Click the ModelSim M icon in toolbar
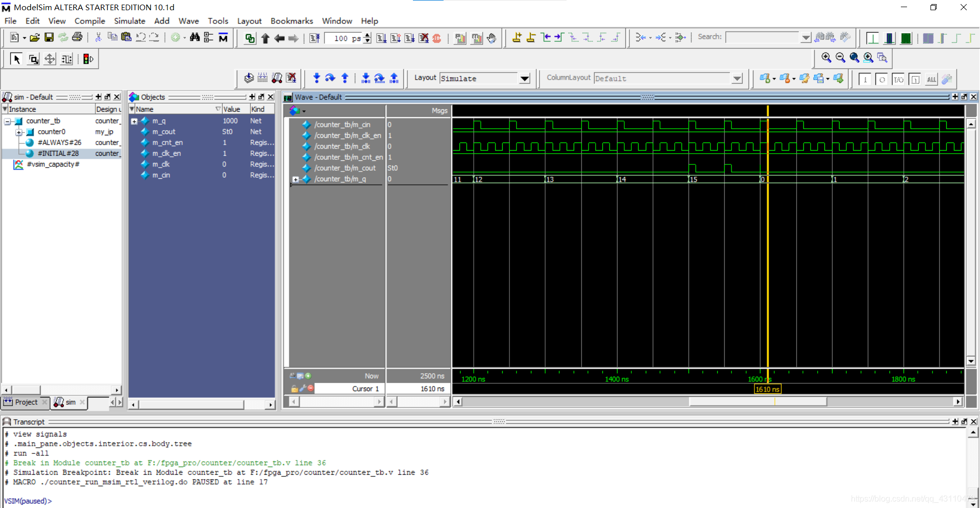The height and width of the screenshot is (508, 980). (223, 37)
